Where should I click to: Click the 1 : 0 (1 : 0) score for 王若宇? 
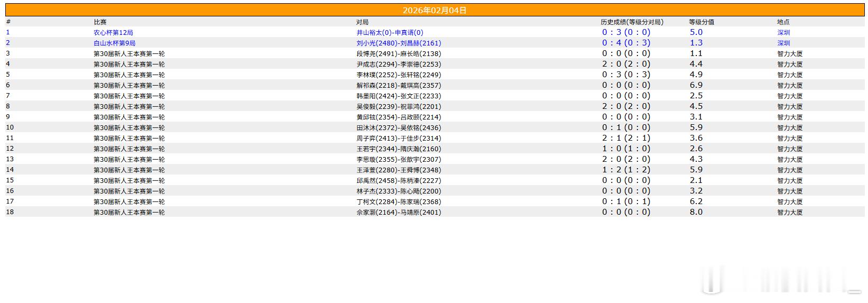click(x=626, y=149)
